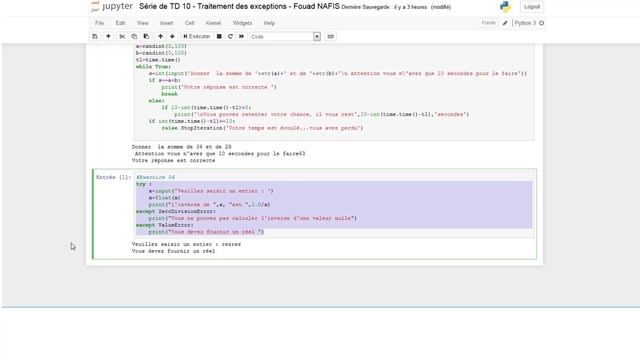Open the command palette keyboard icon

point(331,36)
